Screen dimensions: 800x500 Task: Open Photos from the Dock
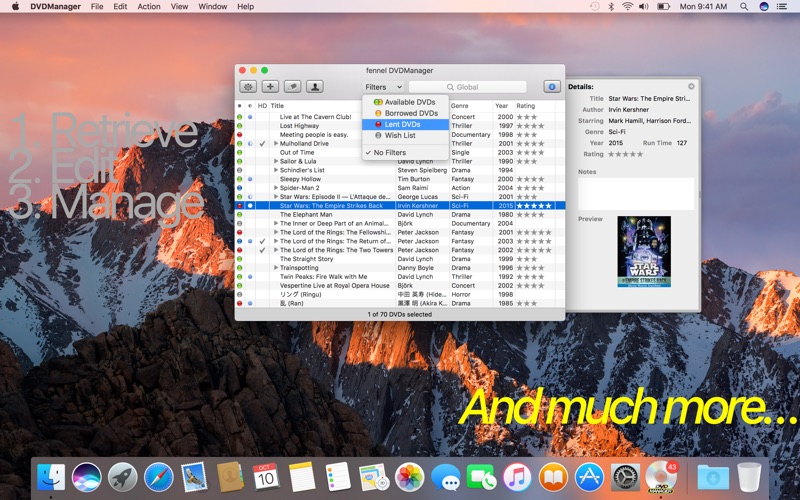point(409,478)
